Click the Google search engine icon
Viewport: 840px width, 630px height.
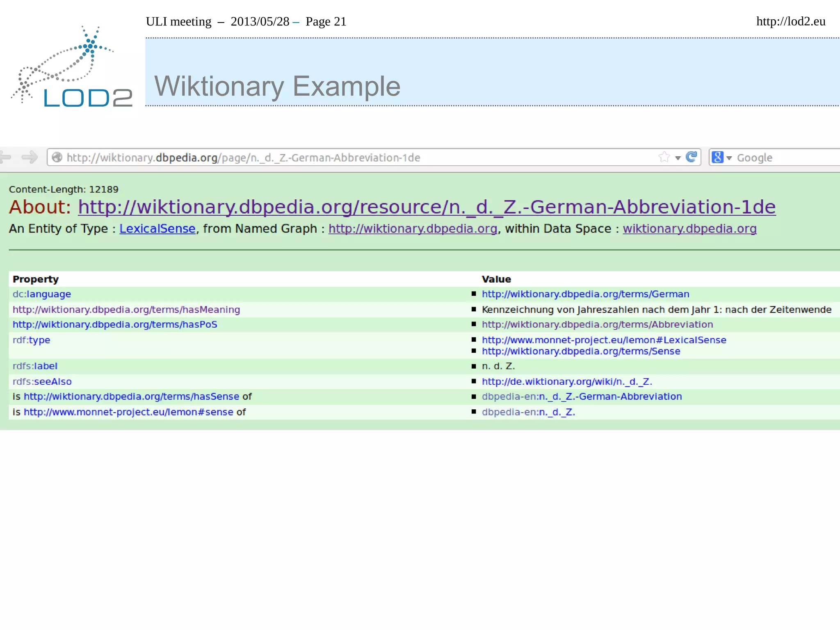tap(717, 157)
